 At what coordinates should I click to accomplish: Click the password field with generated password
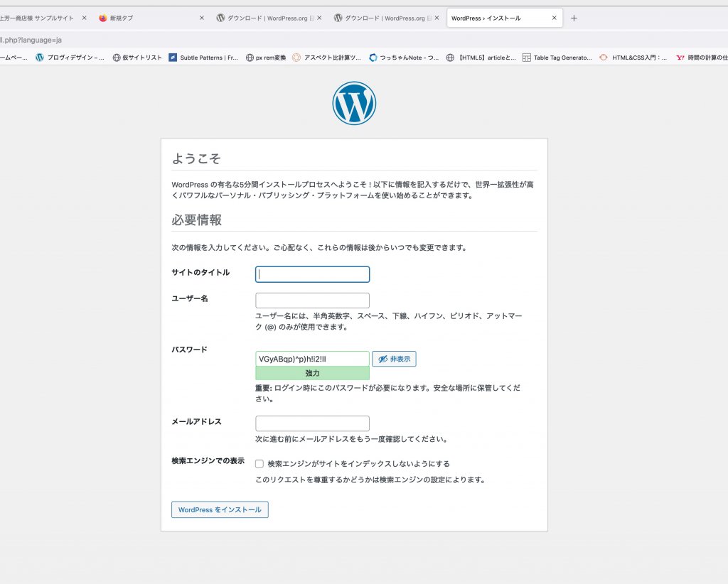[312, 359]
